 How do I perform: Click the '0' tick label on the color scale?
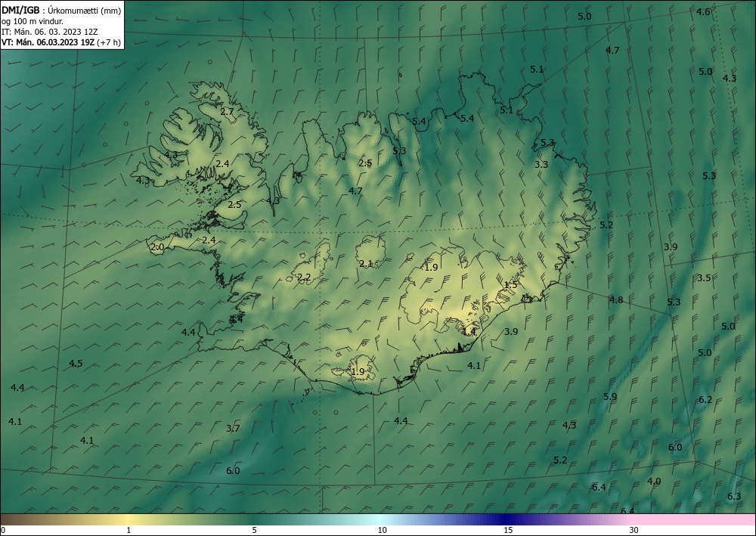coord(3,531)
